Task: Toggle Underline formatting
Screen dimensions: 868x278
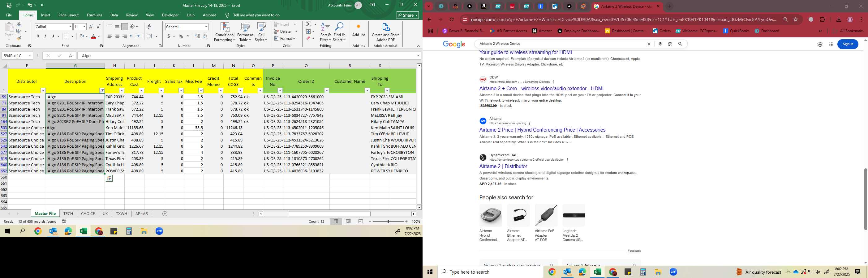Action: pyautogui.click(x=53, y=36)
